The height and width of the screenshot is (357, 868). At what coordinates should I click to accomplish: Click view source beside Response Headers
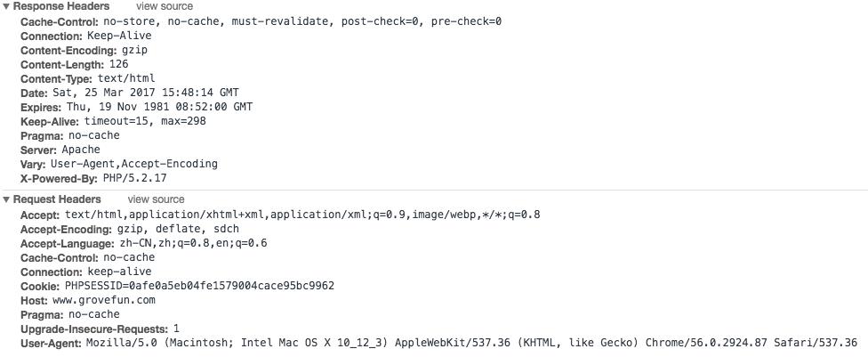coord(165,6)
